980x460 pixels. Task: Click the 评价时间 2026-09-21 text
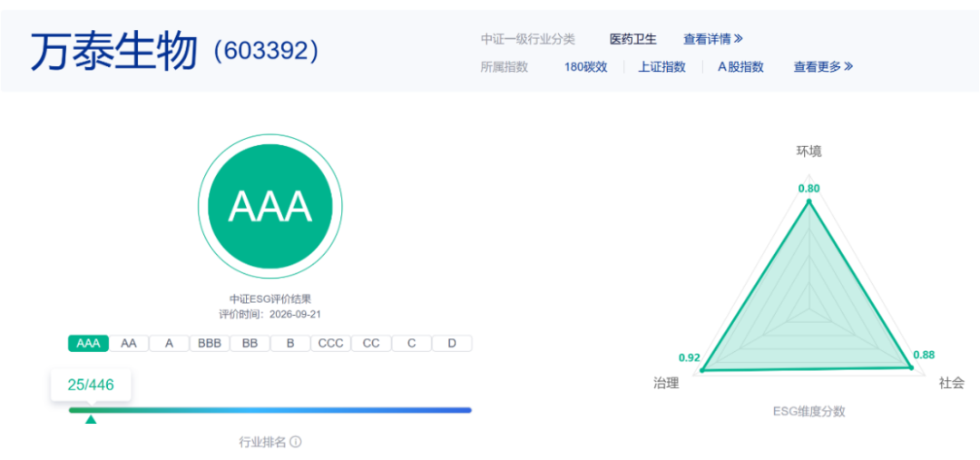[270, 314]
